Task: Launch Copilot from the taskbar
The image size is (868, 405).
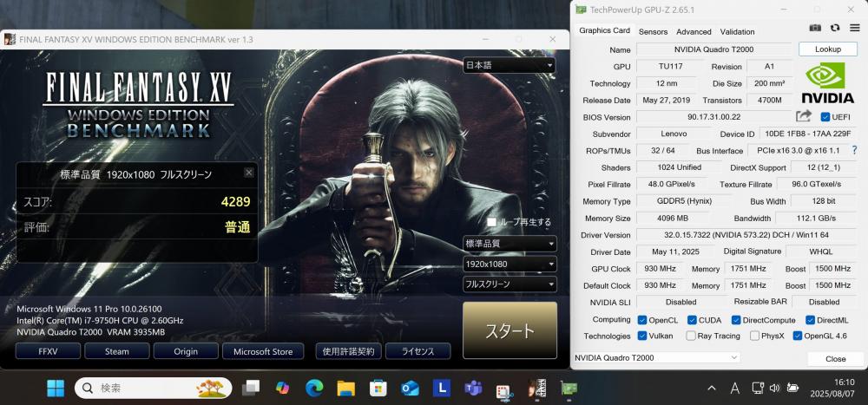Action: pyautogui.click(x=282, y=389)
